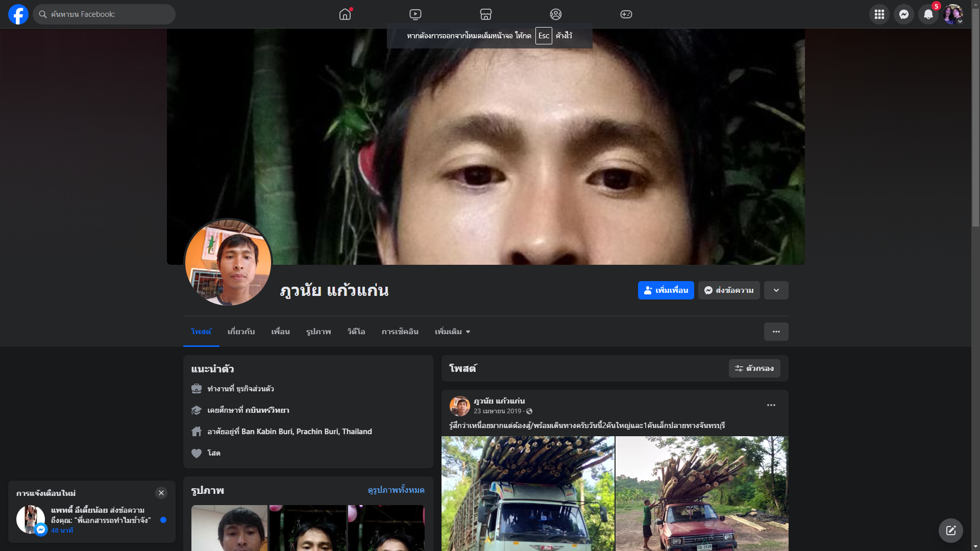Go to the Watch video icon
980x551 pixels.
pos(415,14)
